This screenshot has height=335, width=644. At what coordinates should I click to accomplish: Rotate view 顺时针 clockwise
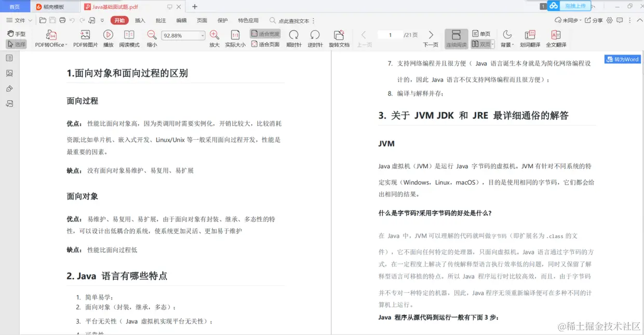(294, 38)
